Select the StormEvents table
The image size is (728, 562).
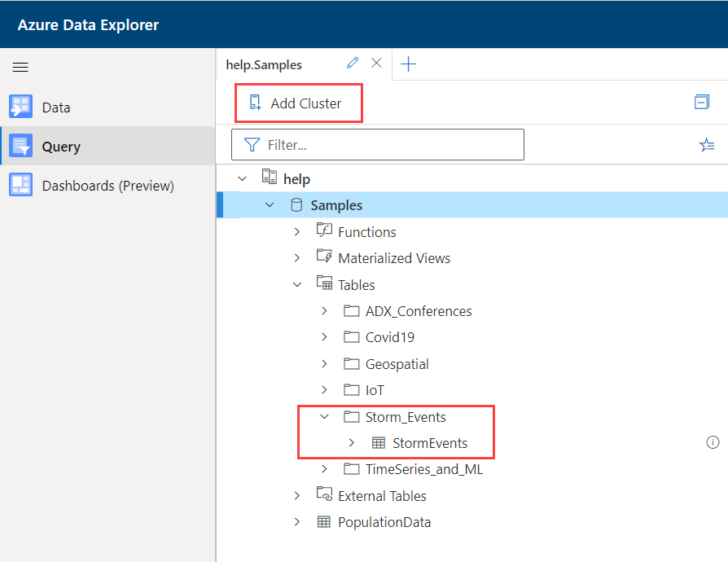tap(430, 443)
